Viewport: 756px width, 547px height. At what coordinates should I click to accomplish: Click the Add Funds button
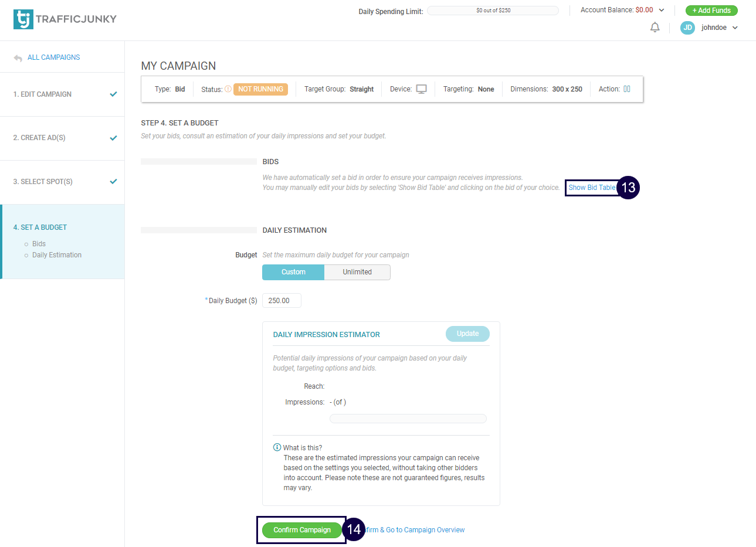point(711,11)
